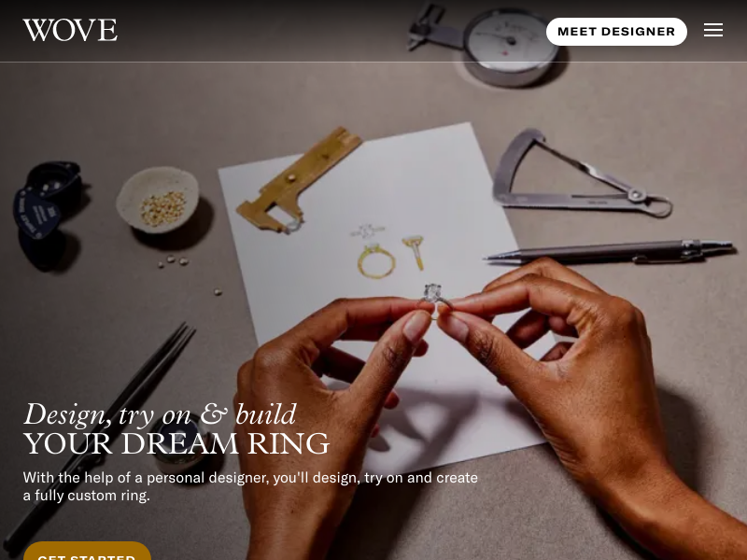The image size is (747, 560).
Task: Click the WOVE logo
Action: tap(70, 30)
